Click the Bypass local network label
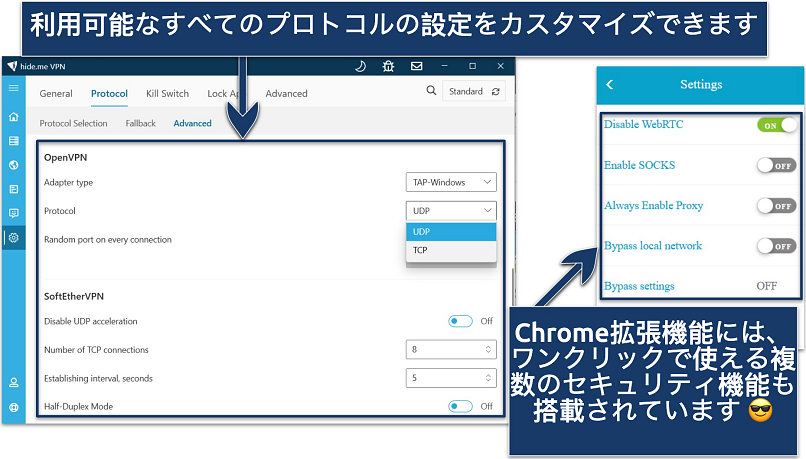The height and width of the screenshot is (459, 806). (653, 246)
